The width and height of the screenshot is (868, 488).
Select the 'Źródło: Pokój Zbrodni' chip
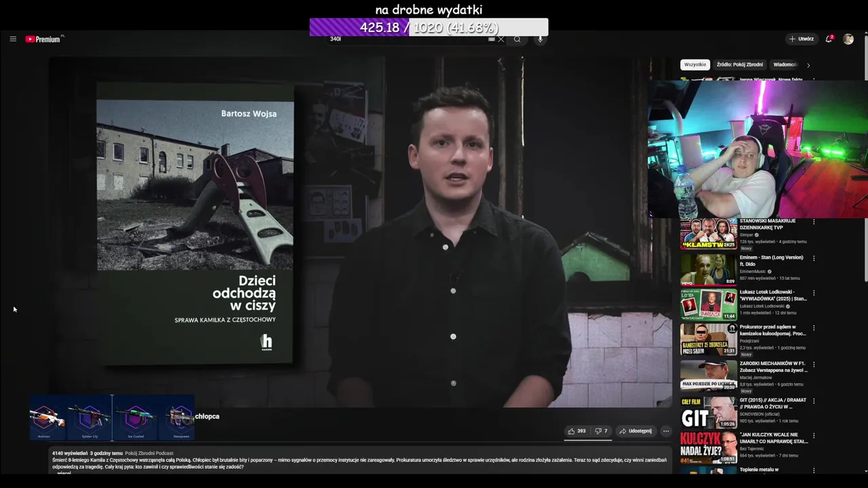point(740,65)
